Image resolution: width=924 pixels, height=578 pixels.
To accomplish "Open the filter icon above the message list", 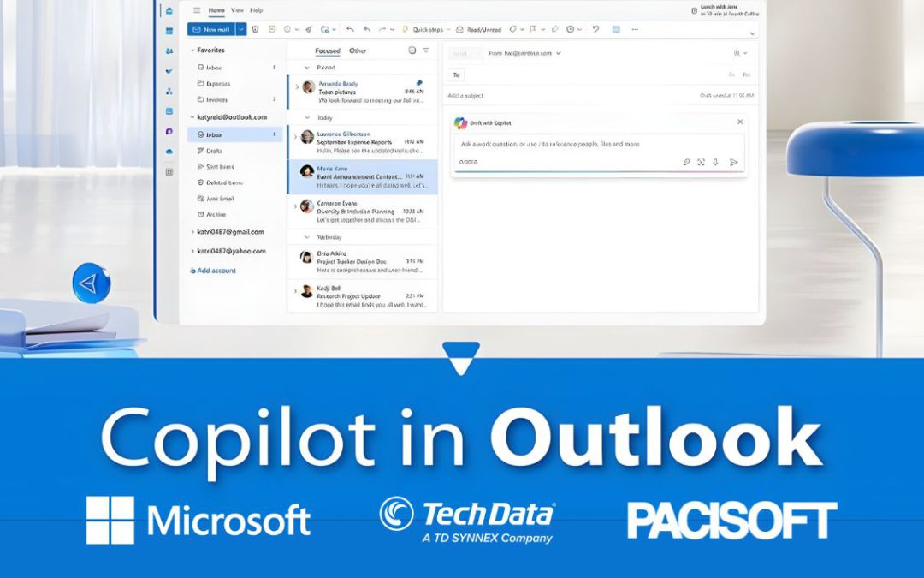I will (425, 50).
